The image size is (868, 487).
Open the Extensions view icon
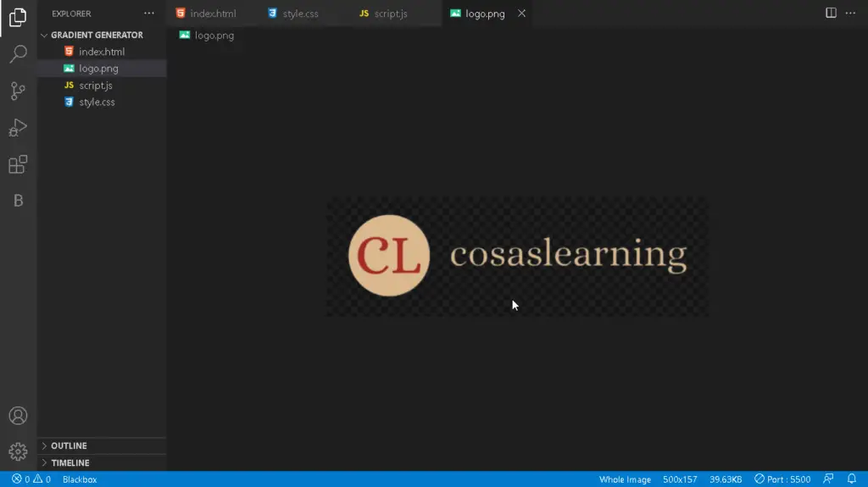coord(18,164)
